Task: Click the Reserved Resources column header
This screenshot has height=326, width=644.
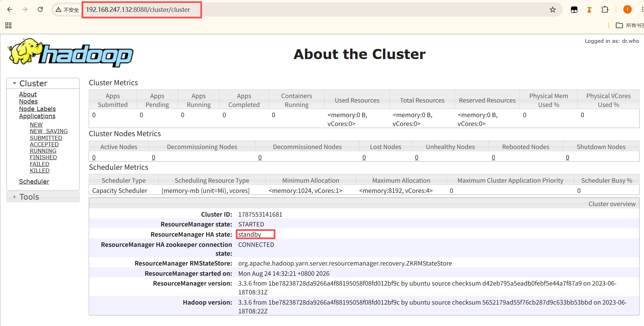Action: tap(487, 100)
